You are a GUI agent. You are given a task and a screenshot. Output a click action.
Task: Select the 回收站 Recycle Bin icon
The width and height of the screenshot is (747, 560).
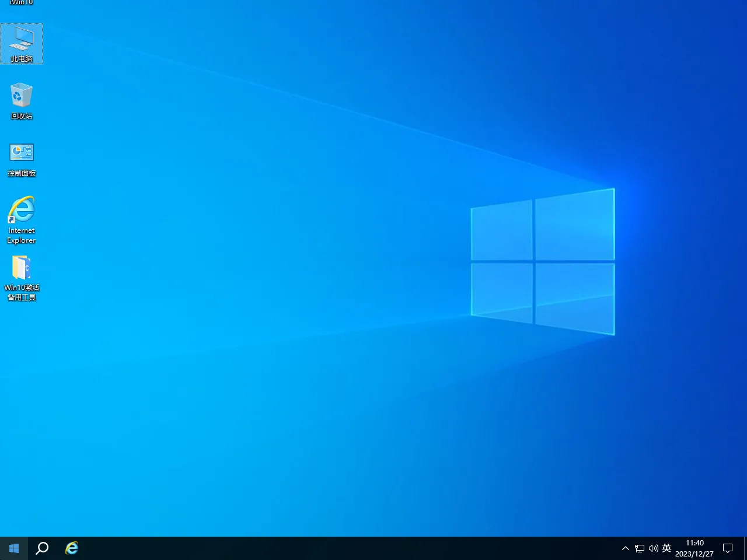point(22,100)
